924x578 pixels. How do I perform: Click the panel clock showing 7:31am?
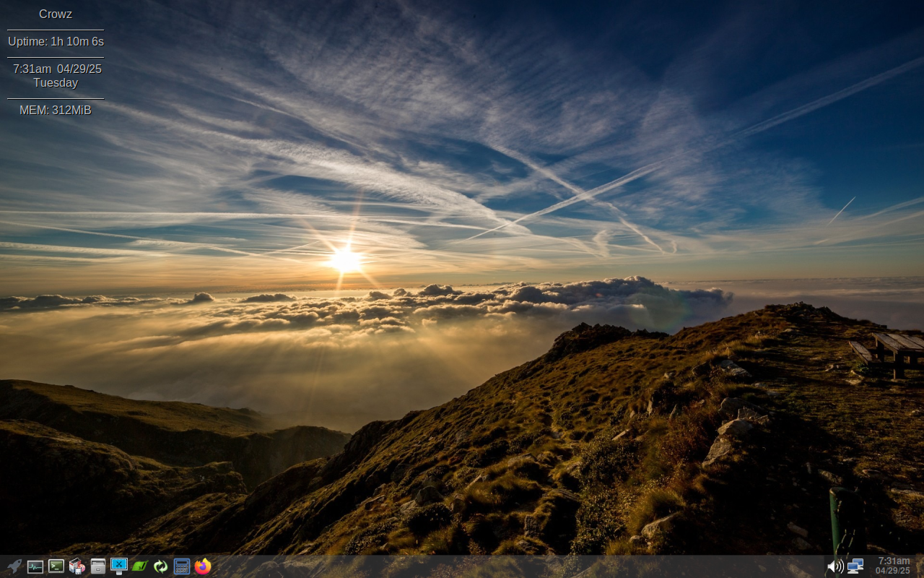[x=893, y=566]
